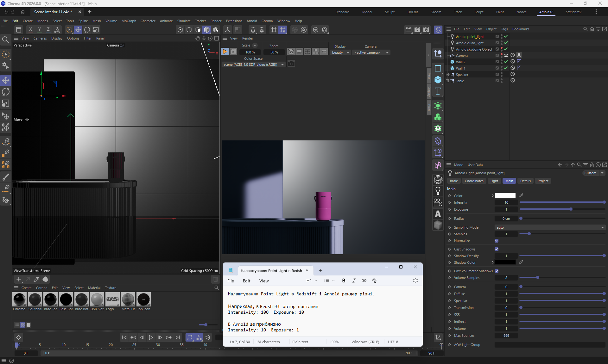
Task: Click the Cube primitive icon
Action: [x=438, y=80]
